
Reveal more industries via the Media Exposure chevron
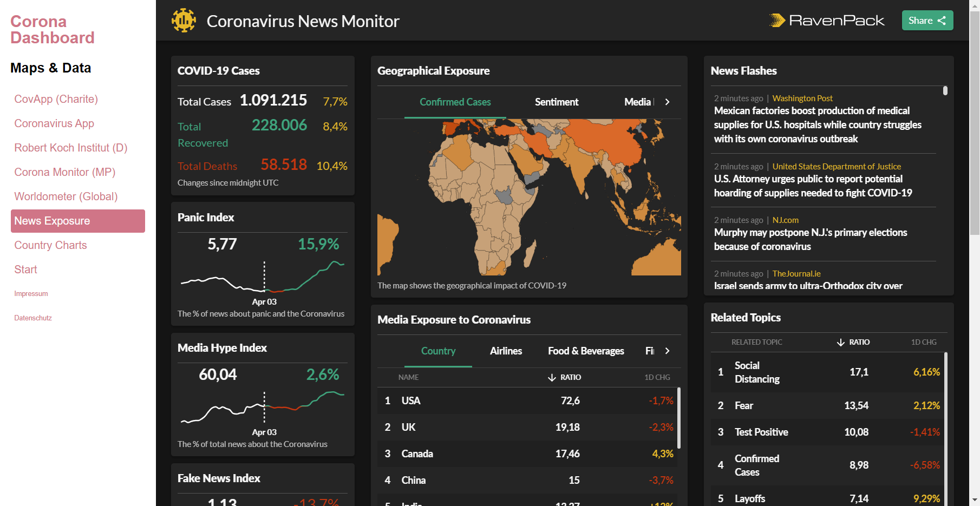click(667, 351)
